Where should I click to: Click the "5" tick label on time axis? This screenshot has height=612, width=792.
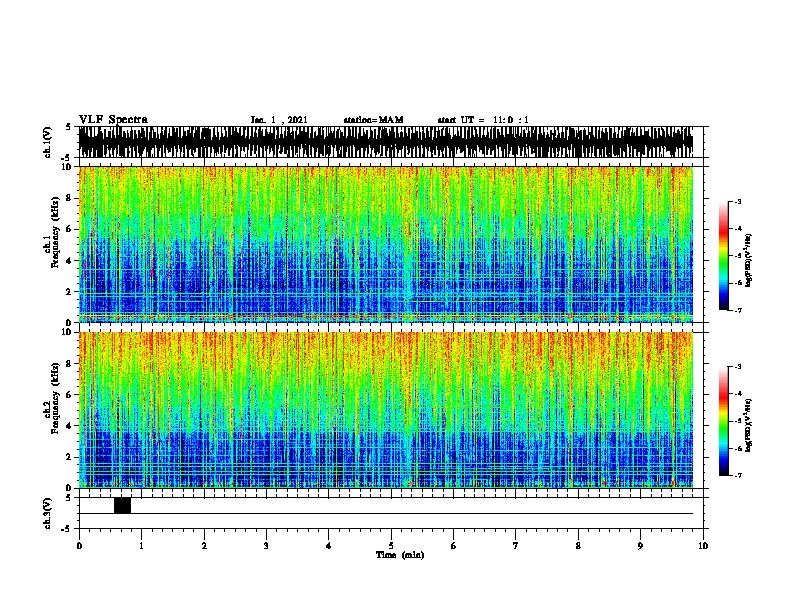click(391, 546)
